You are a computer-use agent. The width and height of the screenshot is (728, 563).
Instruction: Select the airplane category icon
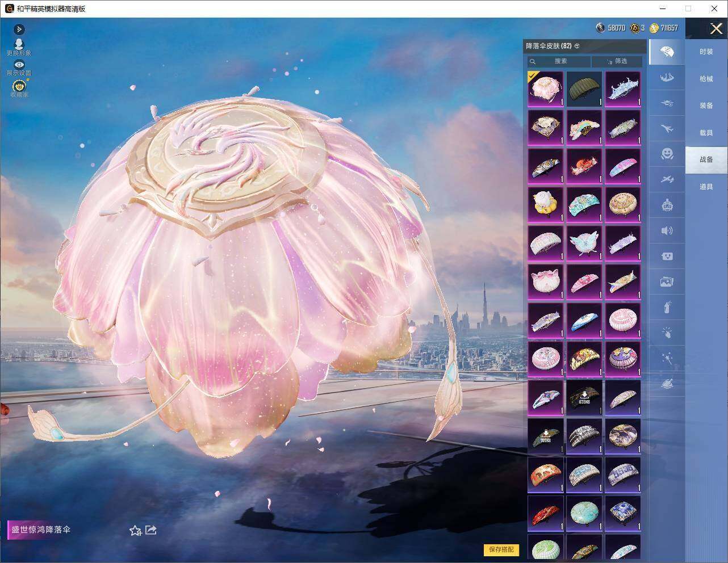pos(667,129)
